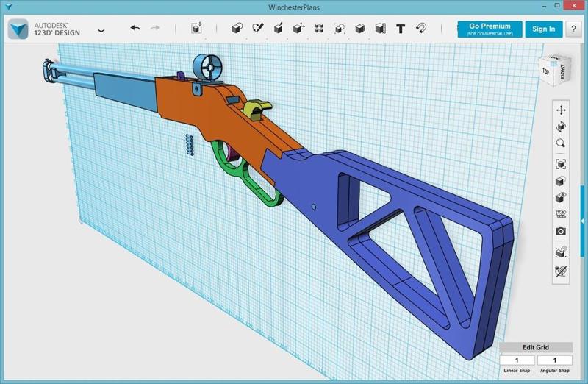The height and width of the screenshot is (384, 588).
Task: Click the Undo arrow
Action: pyautogui.click(x=135, y=28)
